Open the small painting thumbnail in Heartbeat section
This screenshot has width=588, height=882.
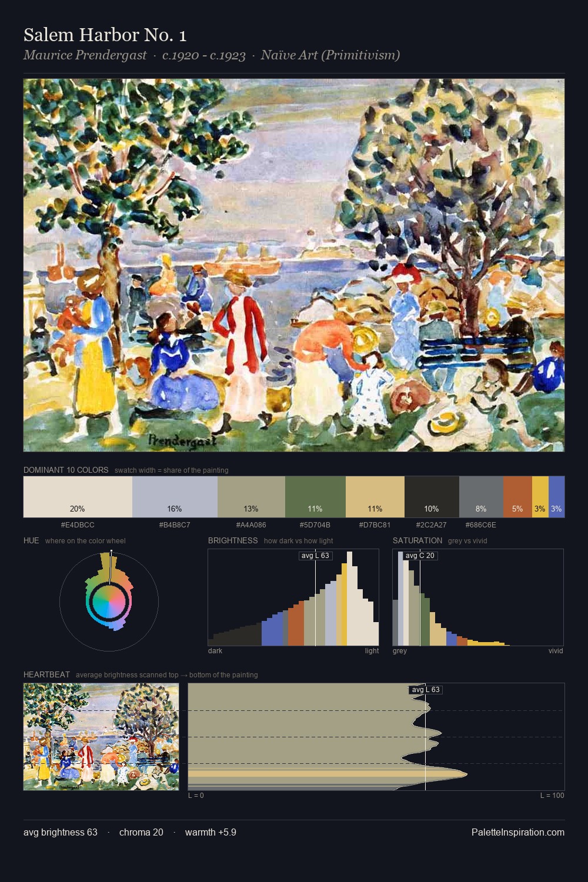pyautogui.click(x=101, y=737)
